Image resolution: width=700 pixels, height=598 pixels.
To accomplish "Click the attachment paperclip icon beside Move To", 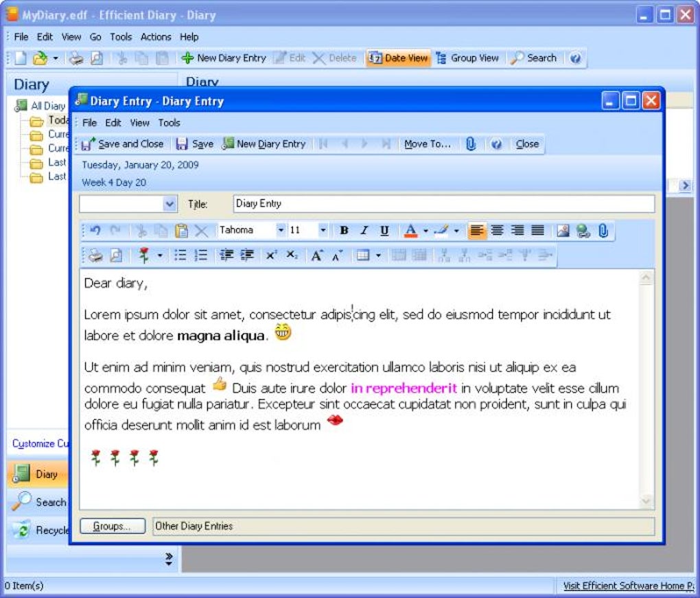I will pos(471,143).
